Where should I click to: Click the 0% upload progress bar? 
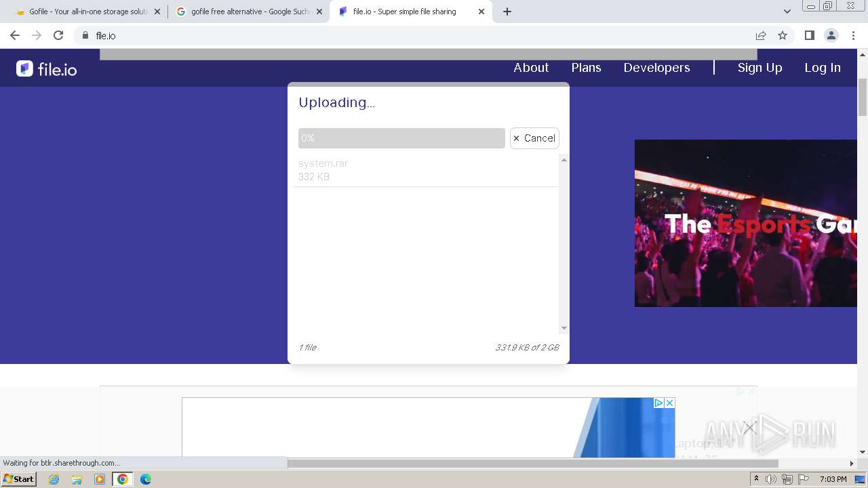coord(401,138)
